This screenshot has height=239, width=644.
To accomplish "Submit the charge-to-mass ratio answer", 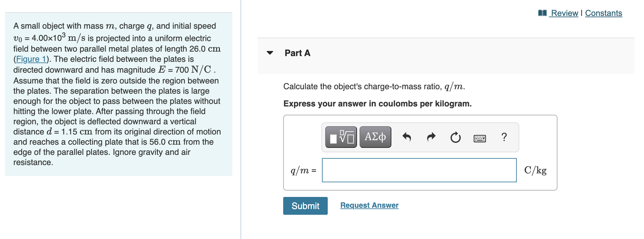I will click(x=305, y=206).
